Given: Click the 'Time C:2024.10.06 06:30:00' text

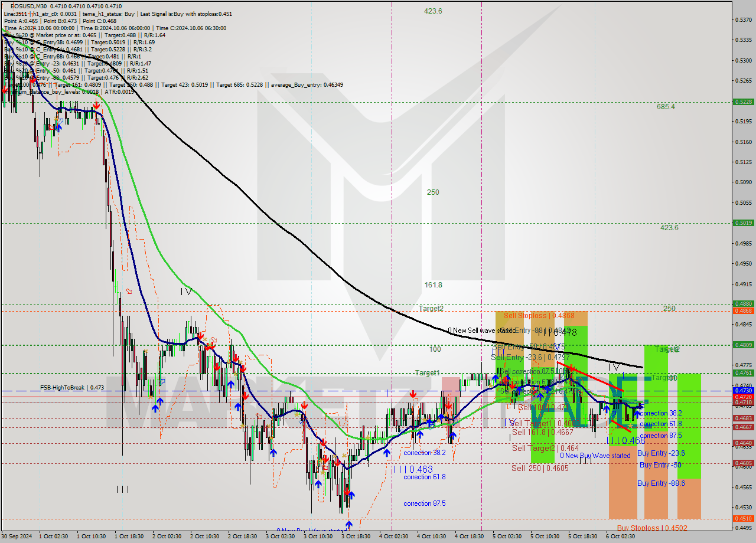Looking at the screenshot, I should 192,28.
